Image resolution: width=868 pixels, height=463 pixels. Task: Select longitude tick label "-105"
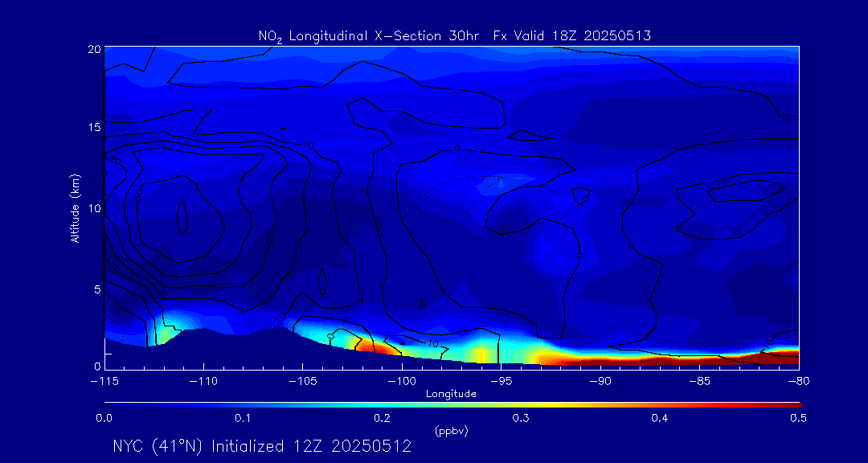coord(302,382)
